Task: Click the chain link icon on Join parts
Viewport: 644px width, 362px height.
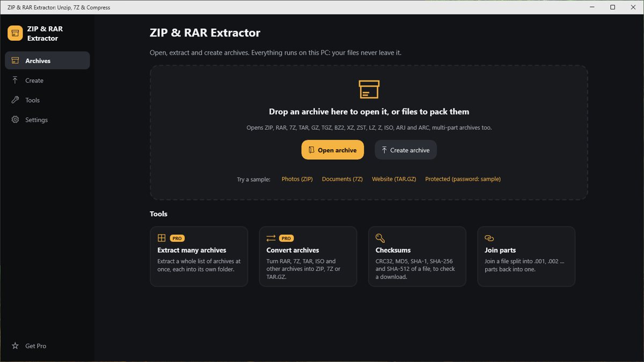Action: point(489,238)
